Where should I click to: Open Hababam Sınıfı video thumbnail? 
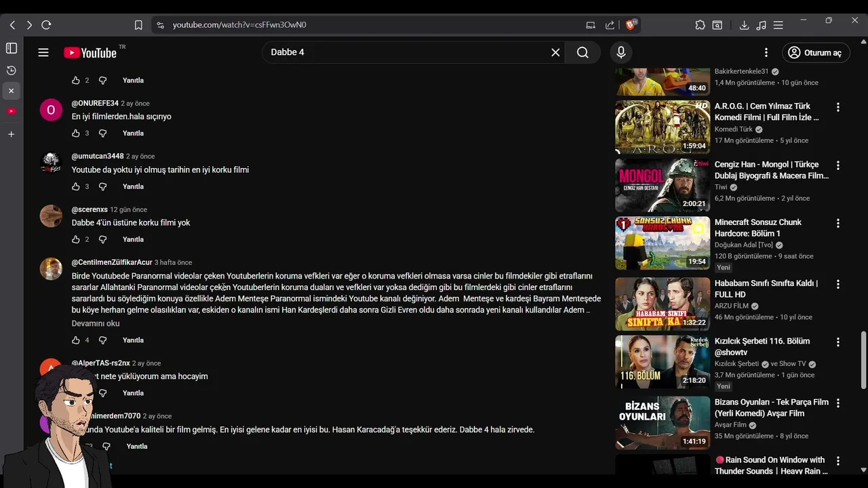click(663, 304)
